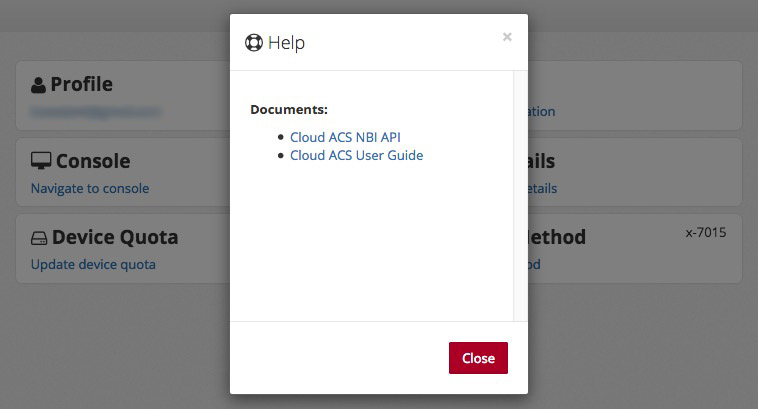The image size is (758, 409).
Task: Open the Cloud ACS NBI API document
Action: click(x=345, y=137)
